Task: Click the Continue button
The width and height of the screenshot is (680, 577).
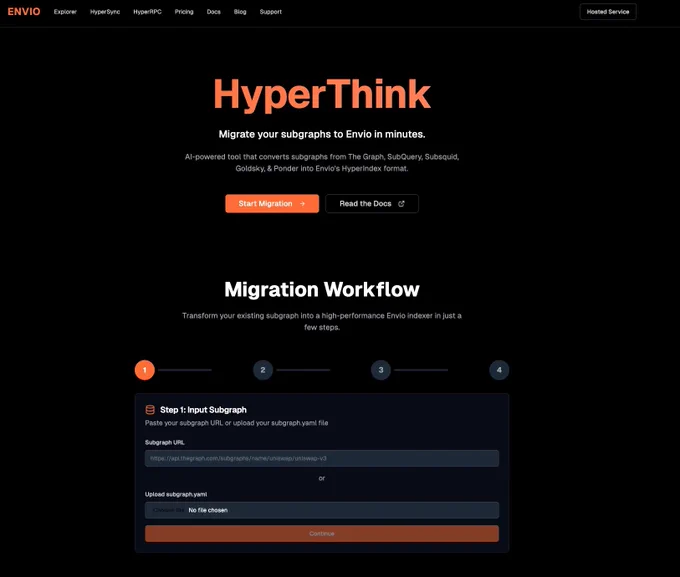Action: 322,534
